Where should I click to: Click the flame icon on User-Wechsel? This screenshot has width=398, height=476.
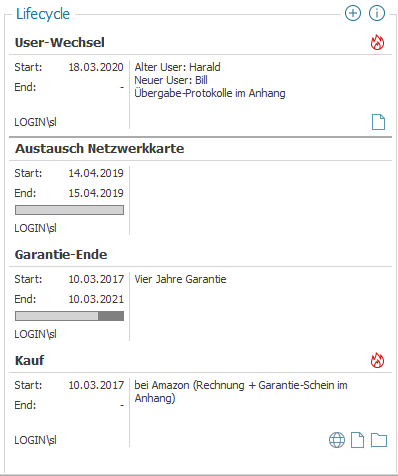377,42
